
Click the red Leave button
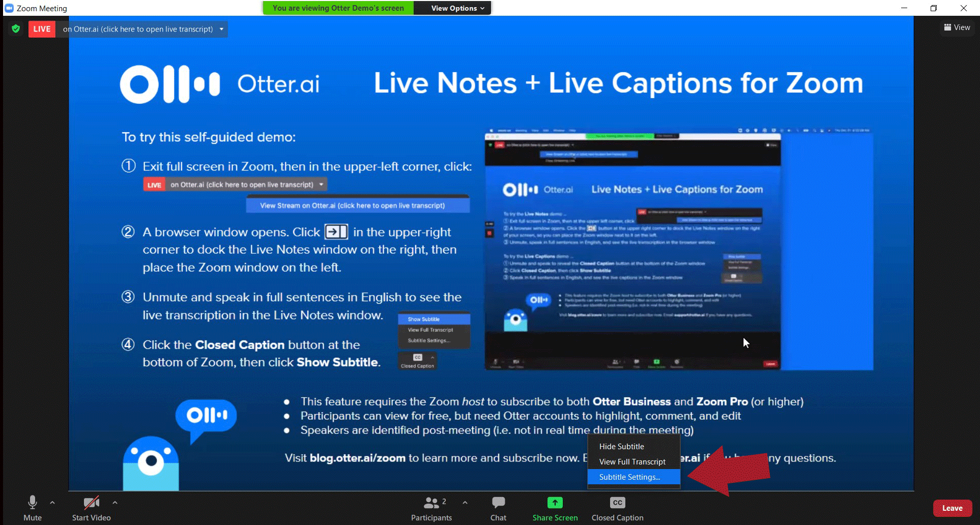(x=953, y=508)
